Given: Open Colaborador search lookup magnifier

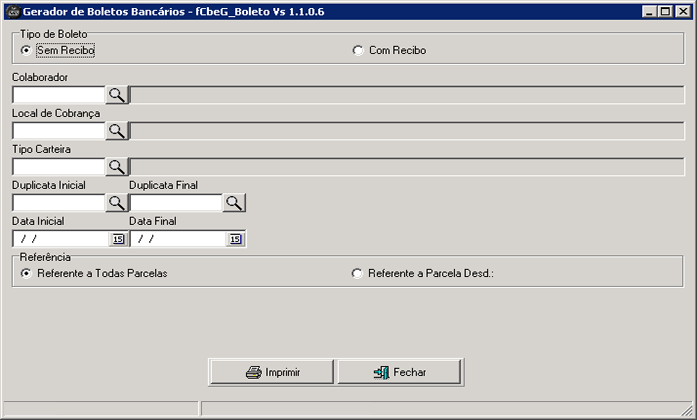Looking at the screenshot, I should point(117,95).
